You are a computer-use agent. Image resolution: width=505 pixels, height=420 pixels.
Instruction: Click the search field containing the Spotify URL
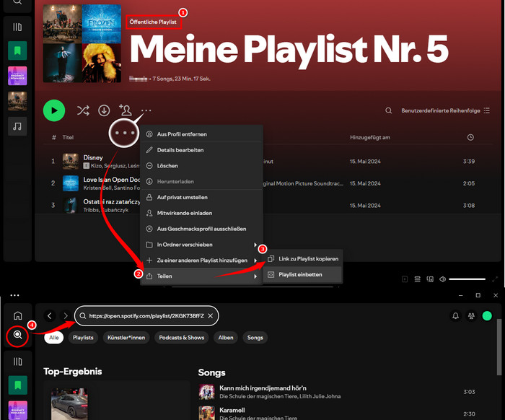coord(146,316)
